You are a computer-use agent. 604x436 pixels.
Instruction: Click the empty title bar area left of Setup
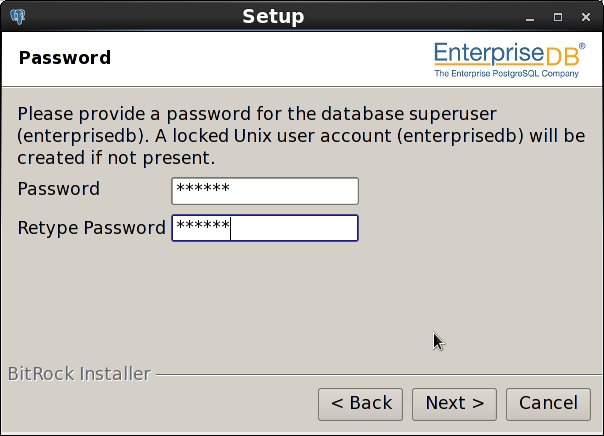131,17
